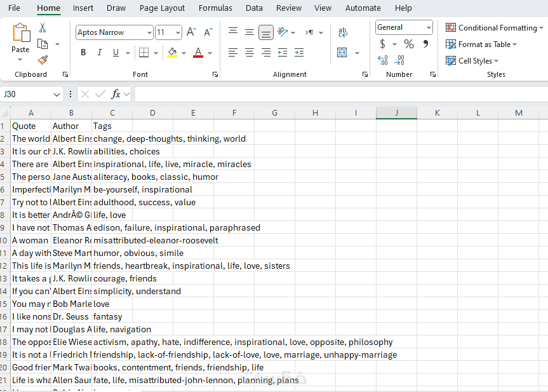Click the Orientation angled text icon
The width and height of the screenshot is (548, 392).
click(283, 32)
